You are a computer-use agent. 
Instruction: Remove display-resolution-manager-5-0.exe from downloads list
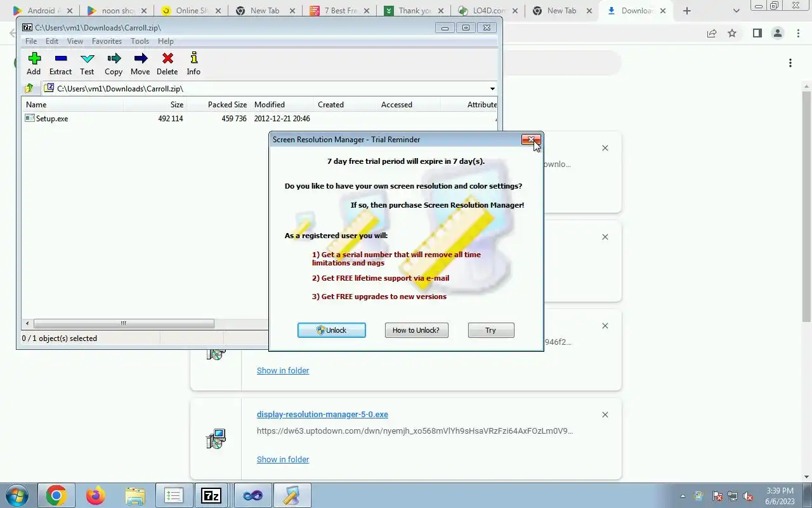click(605, 415)
